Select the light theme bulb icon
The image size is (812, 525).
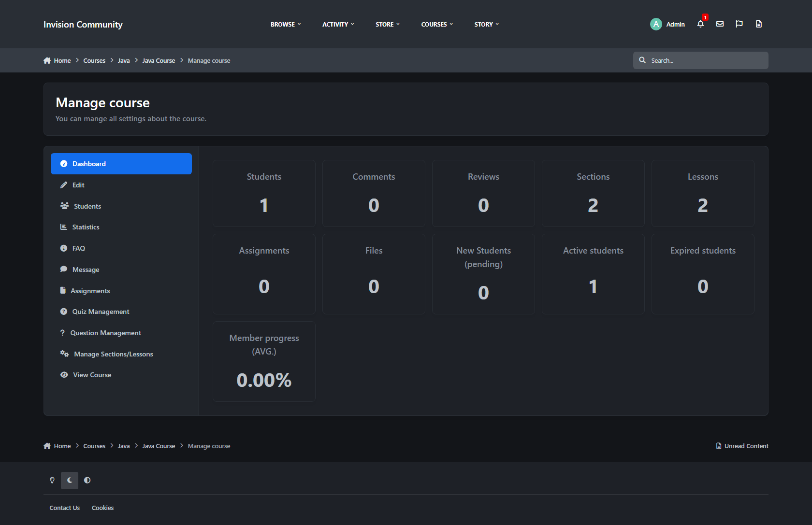[52, 480]
